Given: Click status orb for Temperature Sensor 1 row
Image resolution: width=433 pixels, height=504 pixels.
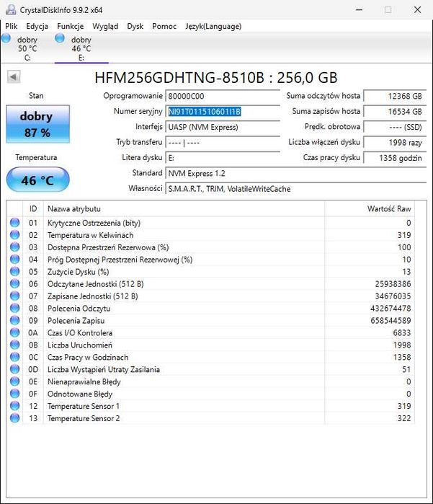Looking at the screenshot, I should click(15, 406).
